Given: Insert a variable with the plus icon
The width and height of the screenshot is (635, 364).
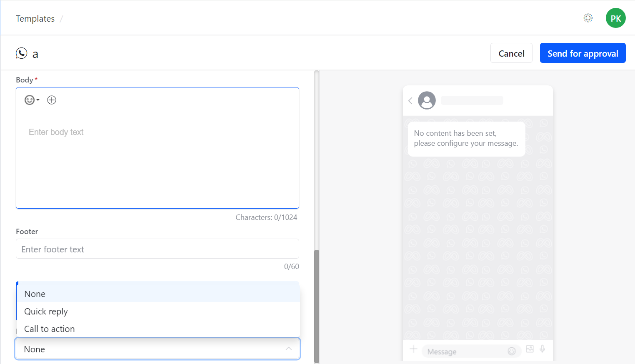Looking at the screenshot, I should [x=52, y=100].
